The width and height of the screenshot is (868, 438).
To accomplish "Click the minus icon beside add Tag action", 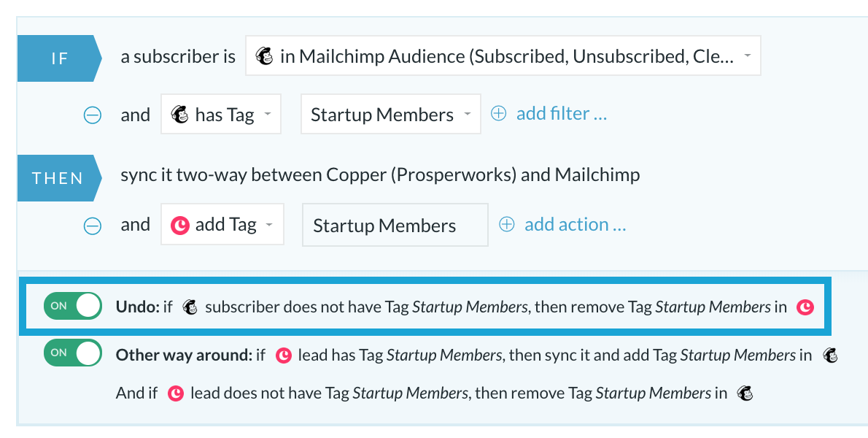I will (92, 226).
